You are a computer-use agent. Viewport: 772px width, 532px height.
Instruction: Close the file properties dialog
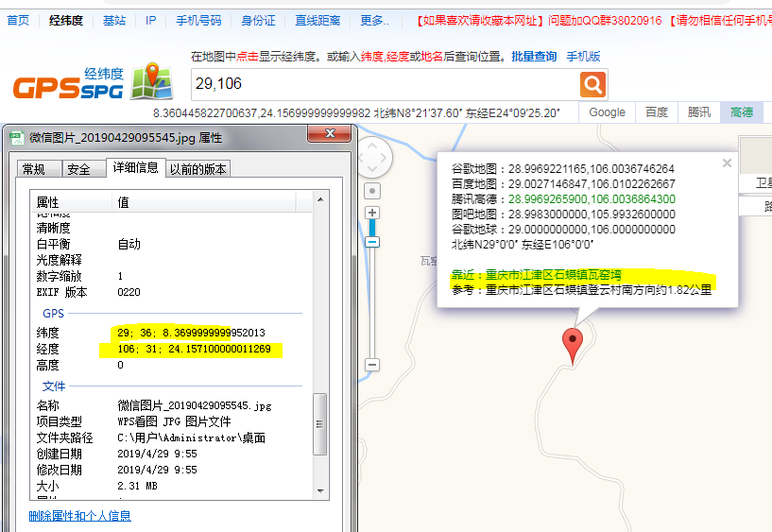pos(330,133)
